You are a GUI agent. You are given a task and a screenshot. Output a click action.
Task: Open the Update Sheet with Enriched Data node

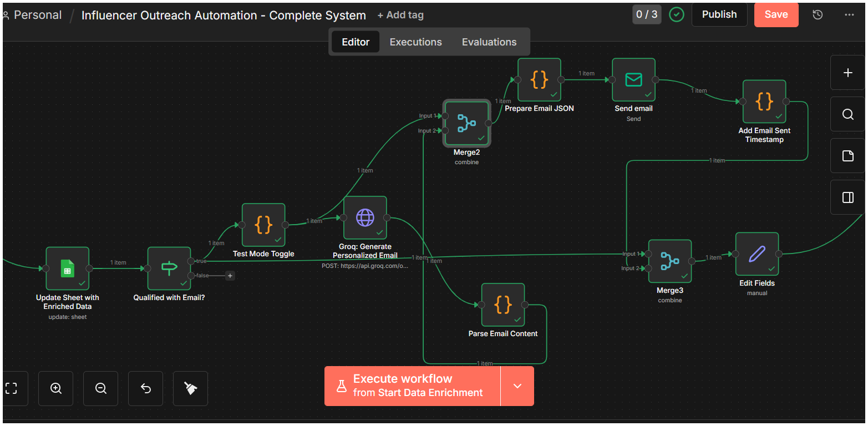coord(67,268)
